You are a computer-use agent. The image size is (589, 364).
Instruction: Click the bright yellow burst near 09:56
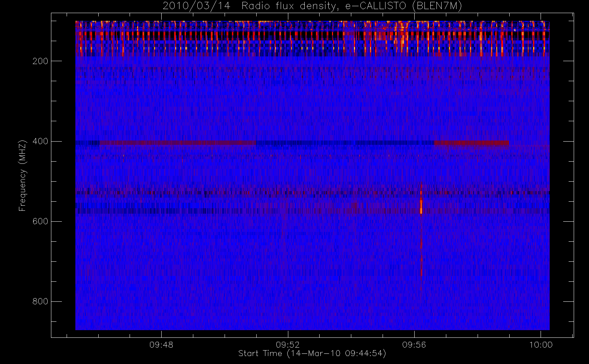click(421, 206)
